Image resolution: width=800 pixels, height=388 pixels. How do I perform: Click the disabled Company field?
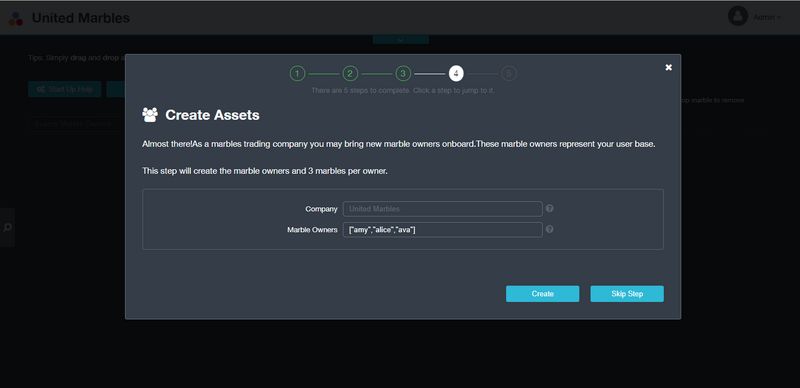[x=442, y=209]
